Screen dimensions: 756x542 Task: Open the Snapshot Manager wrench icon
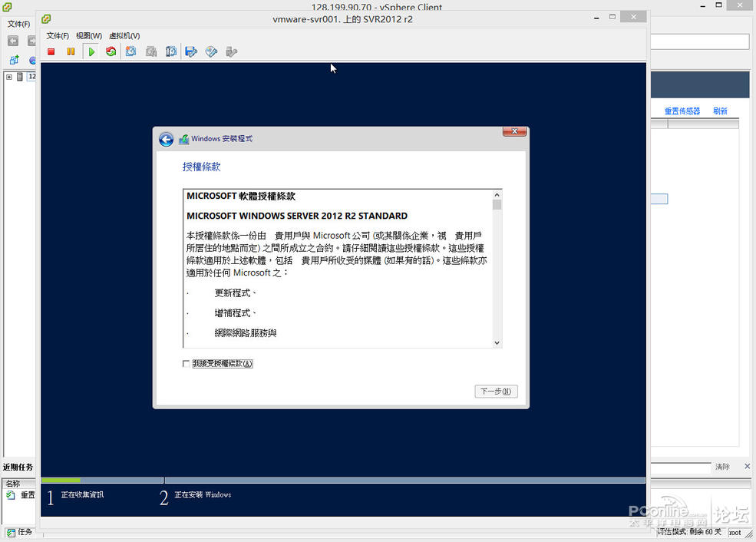170,51
